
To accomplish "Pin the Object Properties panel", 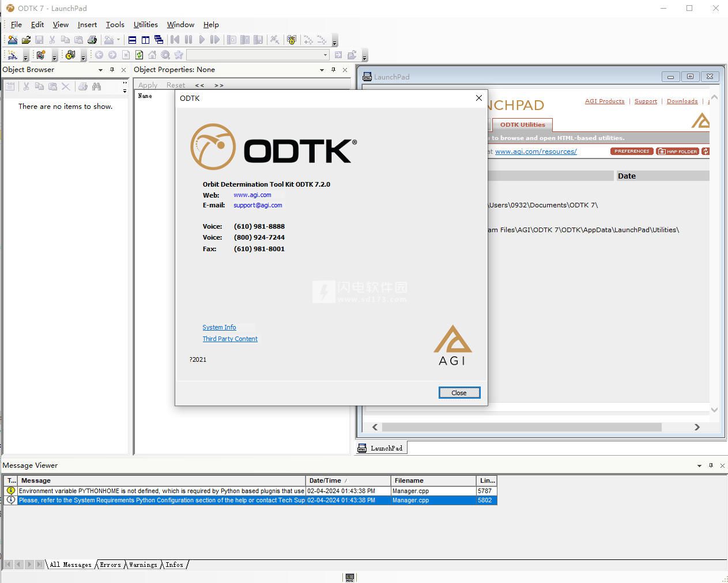I will (333, 70).
